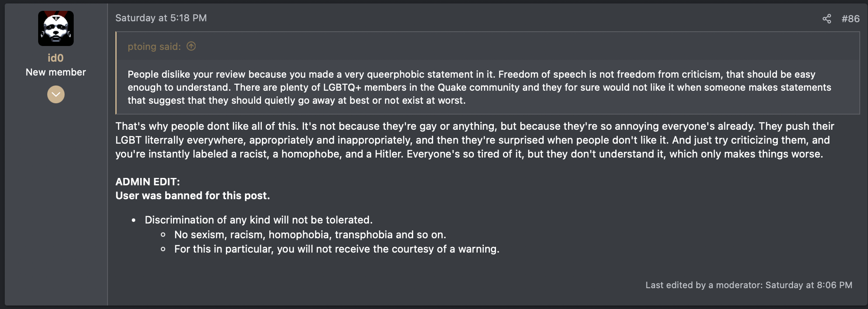Viewport: 868px width, 309px height.
Task: Click the "Discrimination of any kind" bullet
Action: tap(258, 220)
